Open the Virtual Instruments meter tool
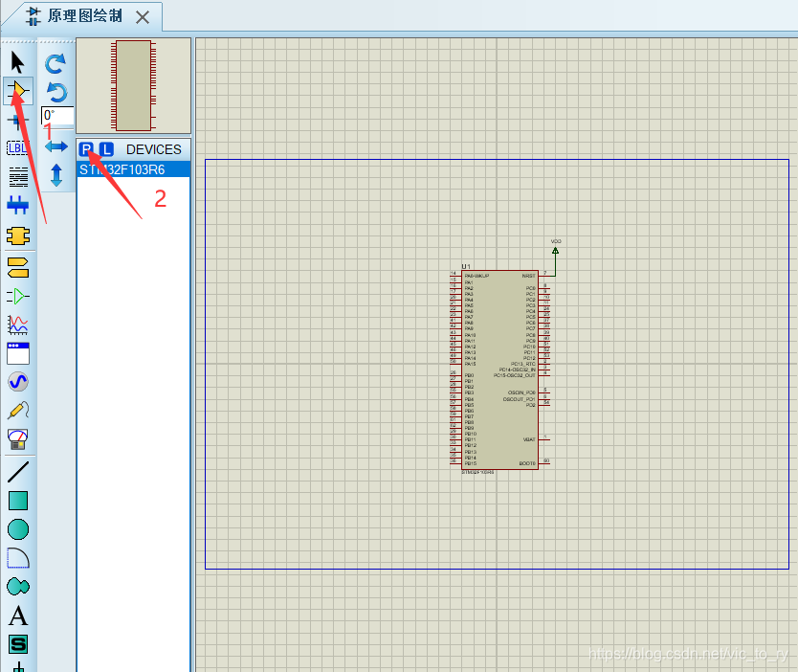 (x=18, y=438)
